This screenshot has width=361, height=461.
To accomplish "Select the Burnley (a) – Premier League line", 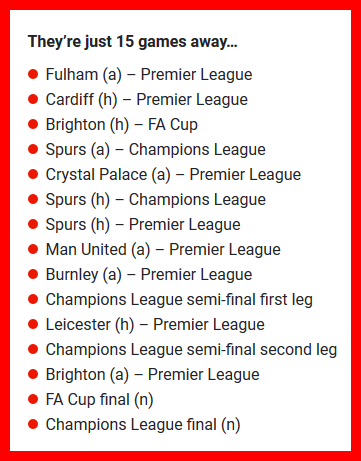I will pyautogui.click(x=149, y=274).
